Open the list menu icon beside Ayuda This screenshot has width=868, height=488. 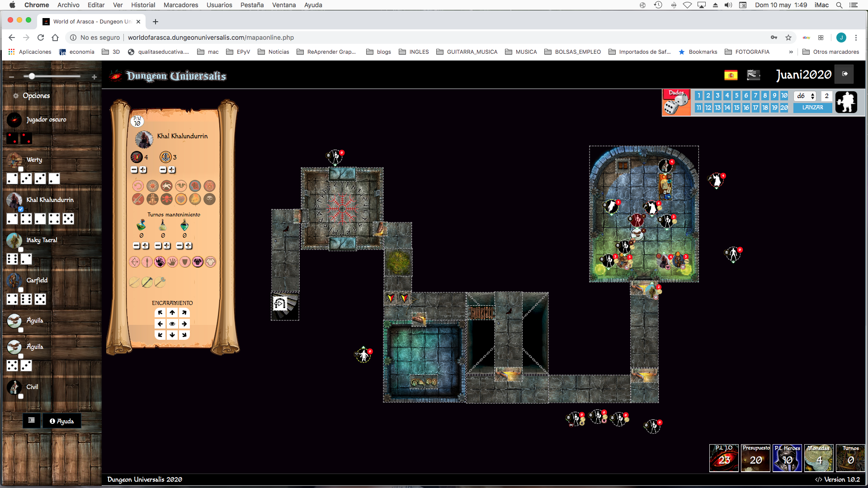(x=31, y=421)
